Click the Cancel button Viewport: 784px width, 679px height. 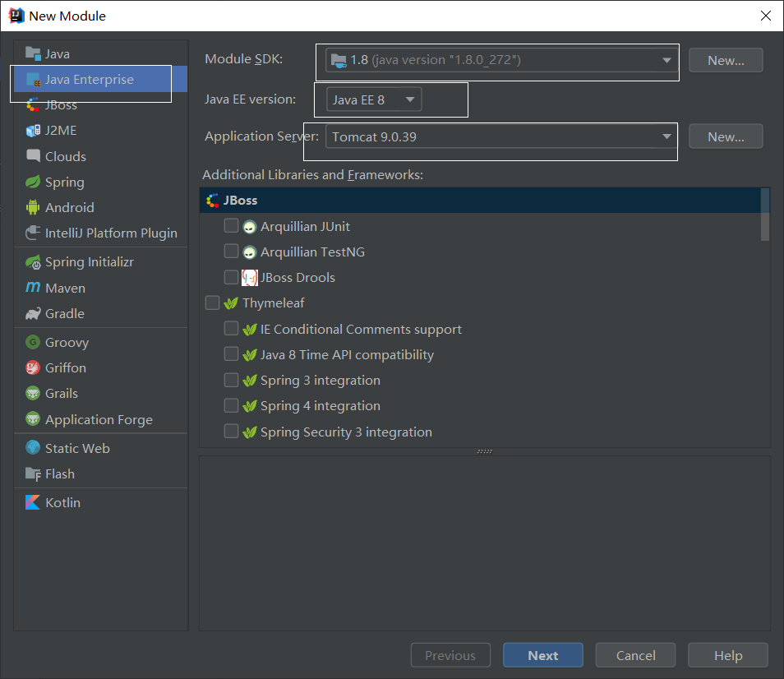click(635, 655)
